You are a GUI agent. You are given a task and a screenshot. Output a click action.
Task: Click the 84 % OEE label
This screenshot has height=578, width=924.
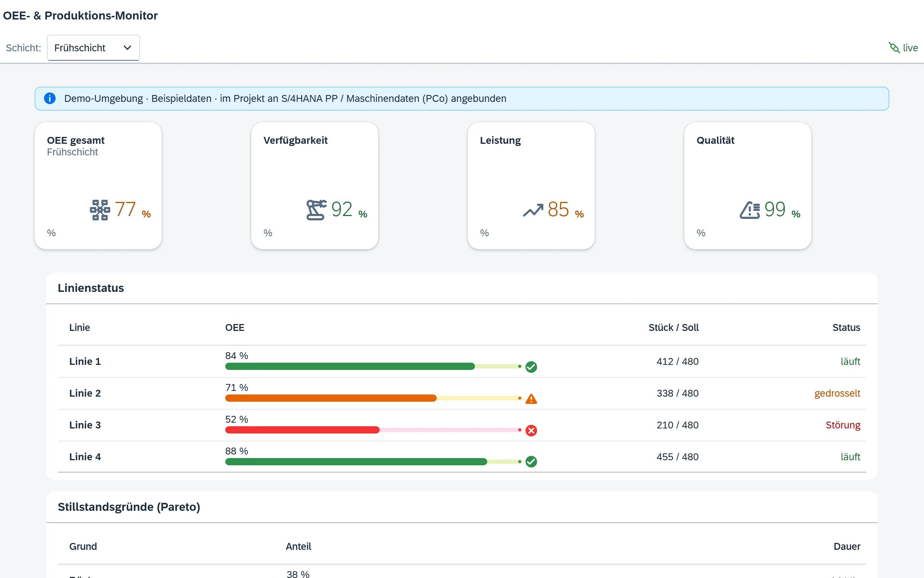(x=236, y=355)
